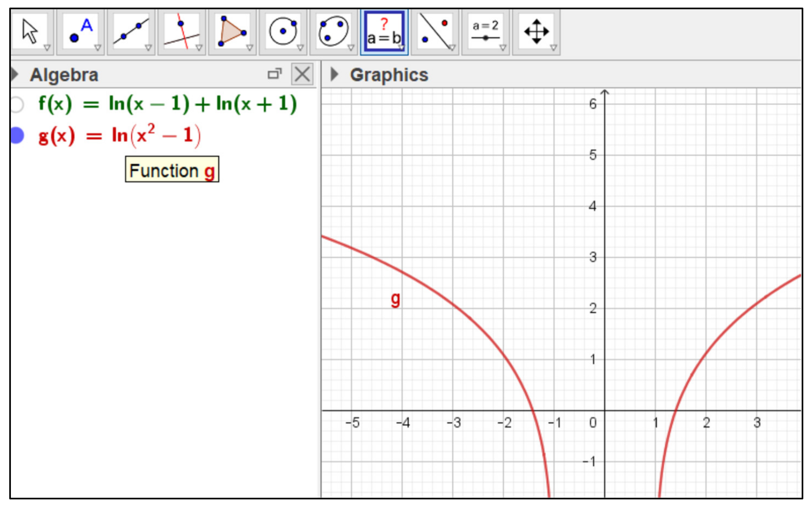Pop out Algebra view into separate window
812x507 pixels.
point(274,74)
